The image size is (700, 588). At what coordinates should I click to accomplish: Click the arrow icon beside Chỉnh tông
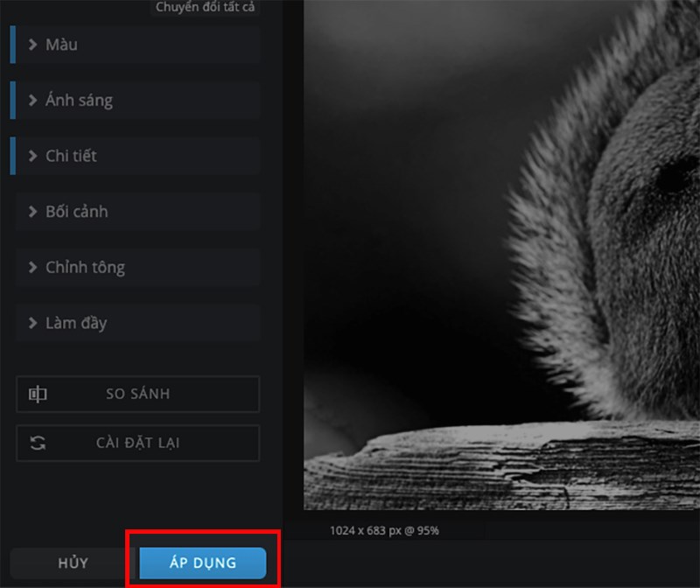pos(32,268)
